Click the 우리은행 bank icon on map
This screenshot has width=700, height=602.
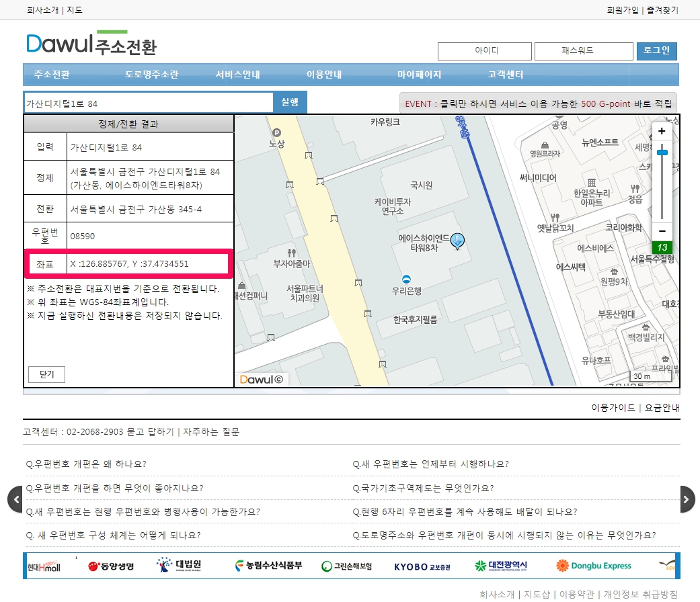tap(406, 279)
